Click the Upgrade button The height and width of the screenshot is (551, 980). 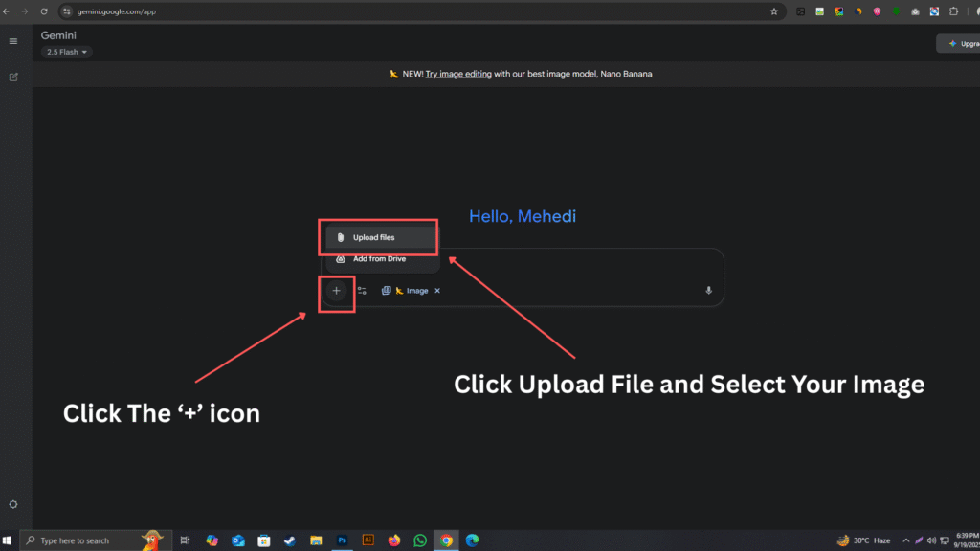coord(960,44)
